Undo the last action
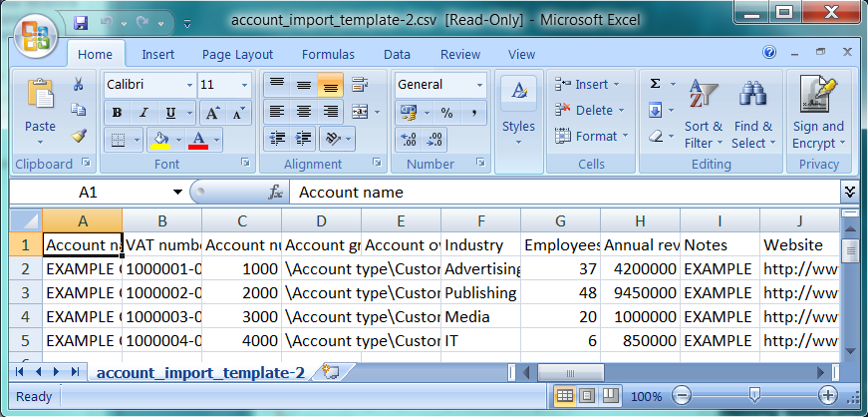Screen dimensions: 868x417 [108, 23]
